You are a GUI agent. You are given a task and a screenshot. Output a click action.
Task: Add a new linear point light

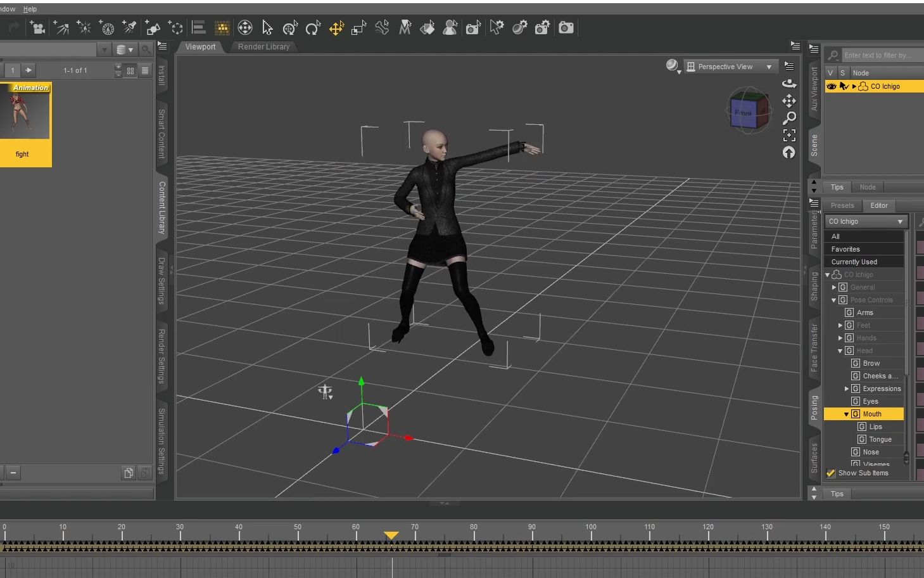pos(107,27)
